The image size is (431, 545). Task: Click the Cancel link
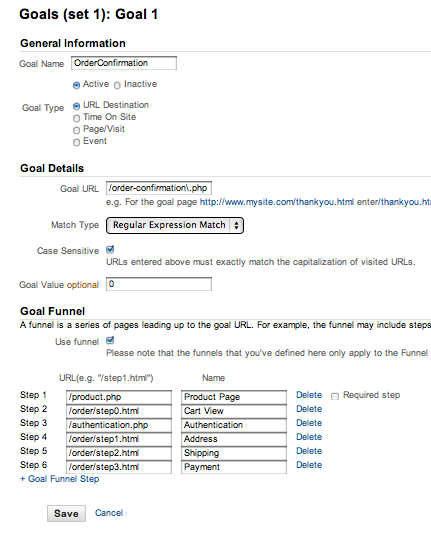point(109,513)
